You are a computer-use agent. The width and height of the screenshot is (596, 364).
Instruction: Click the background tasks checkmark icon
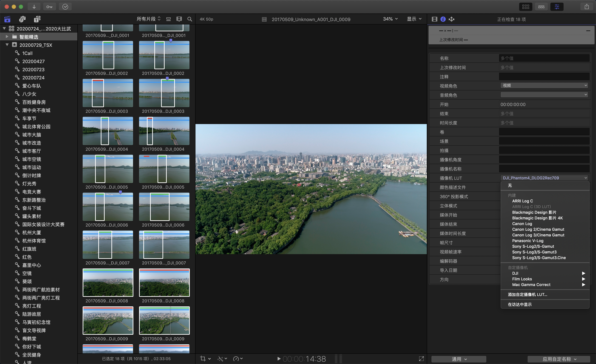[x=65, y=7]
